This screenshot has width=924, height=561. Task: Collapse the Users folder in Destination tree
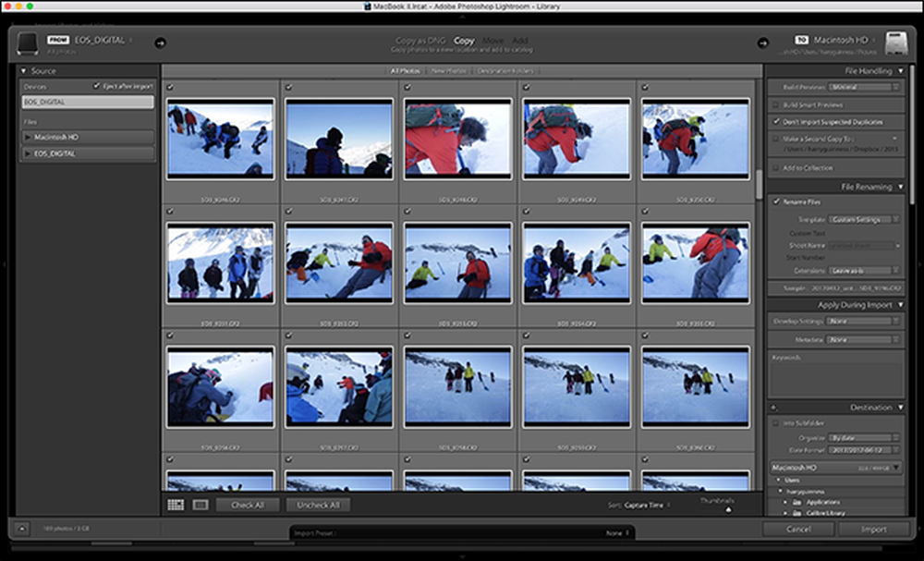pyautogui.click(x=778, y=481)
